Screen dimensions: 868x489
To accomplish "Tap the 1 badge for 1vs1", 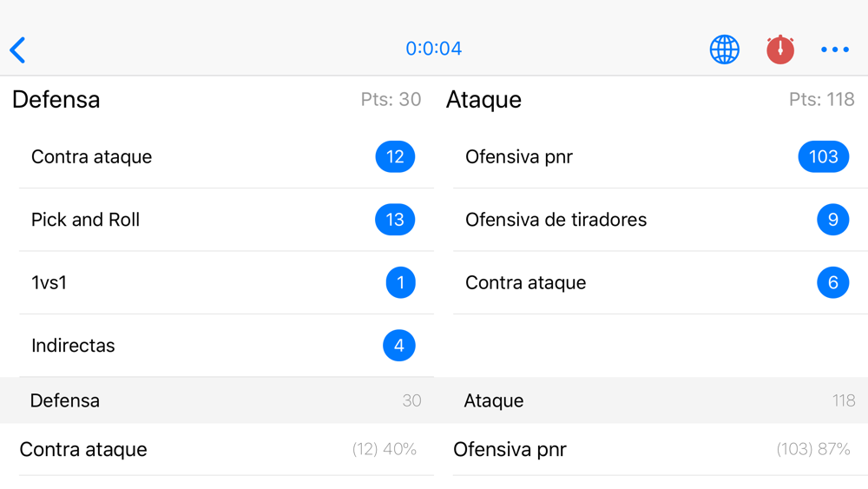I will coord(401,282).
